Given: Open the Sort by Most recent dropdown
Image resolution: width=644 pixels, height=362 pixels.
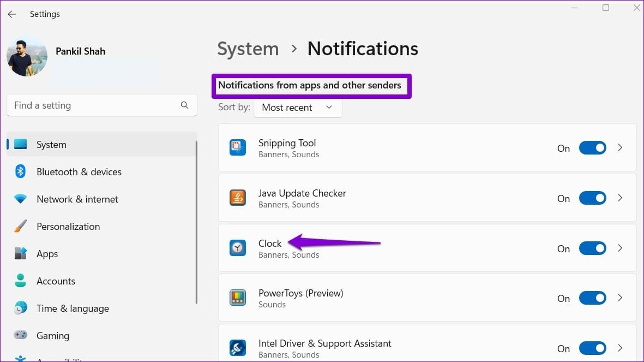Looking at the screenshot, I should pos(298,108).
